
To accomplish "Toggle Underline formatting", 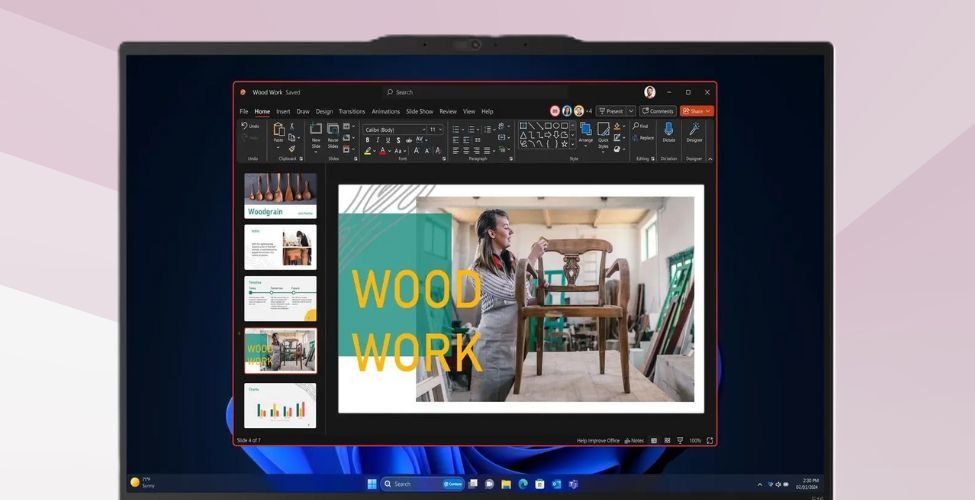I will click(388, 140).
